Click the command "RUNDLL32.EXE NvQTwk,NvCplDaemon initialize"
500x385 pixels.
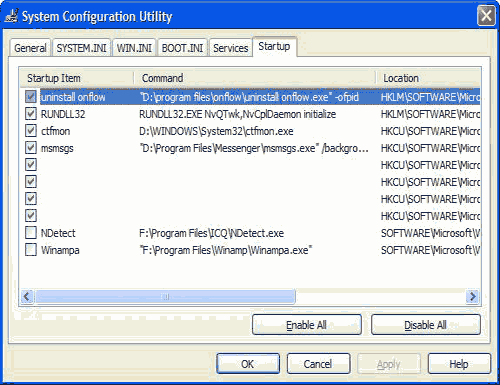(237, 114)
